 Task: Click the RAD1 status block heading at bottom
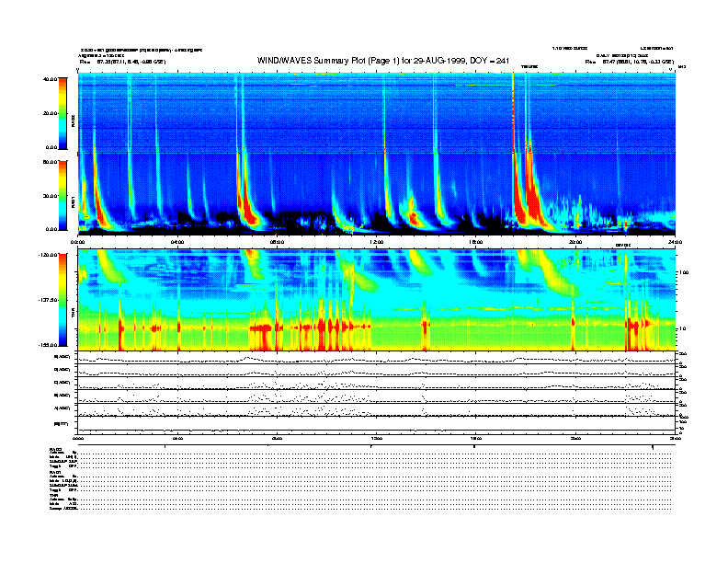tap(55, 472)
